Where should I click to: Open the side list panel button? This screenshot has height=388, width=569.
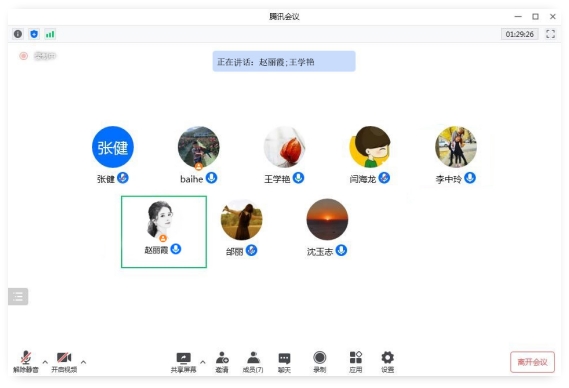pyautogui.click(x=18, y=297)
